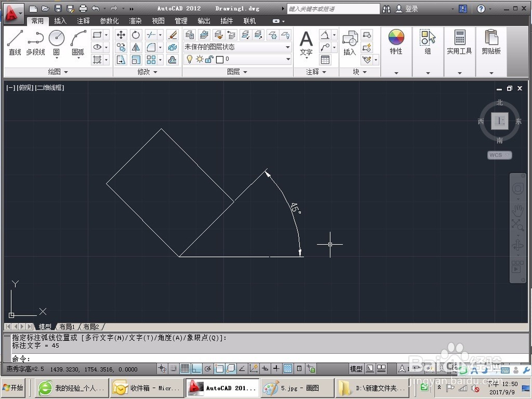Select the Rotate tool
The width and height of the screenshot is (532, 399).
click(136, 35)
